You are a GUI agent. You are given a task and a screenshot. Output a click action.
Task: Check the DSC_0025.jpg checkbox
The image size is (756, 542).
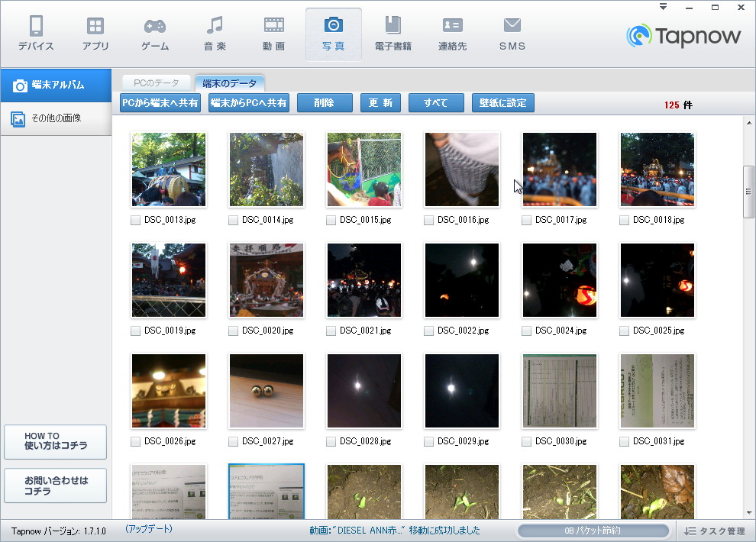(x=625, y=331)
